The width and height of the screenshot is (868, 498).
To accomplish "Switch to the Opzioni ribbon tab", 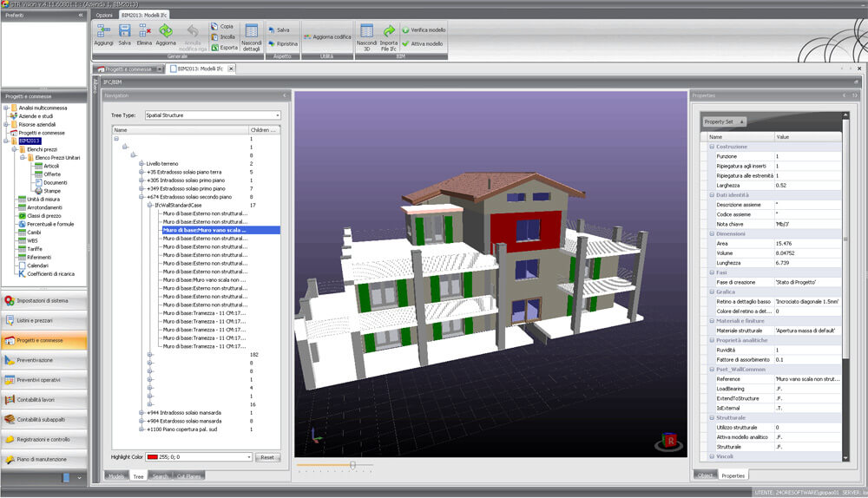I will point(104,16).
